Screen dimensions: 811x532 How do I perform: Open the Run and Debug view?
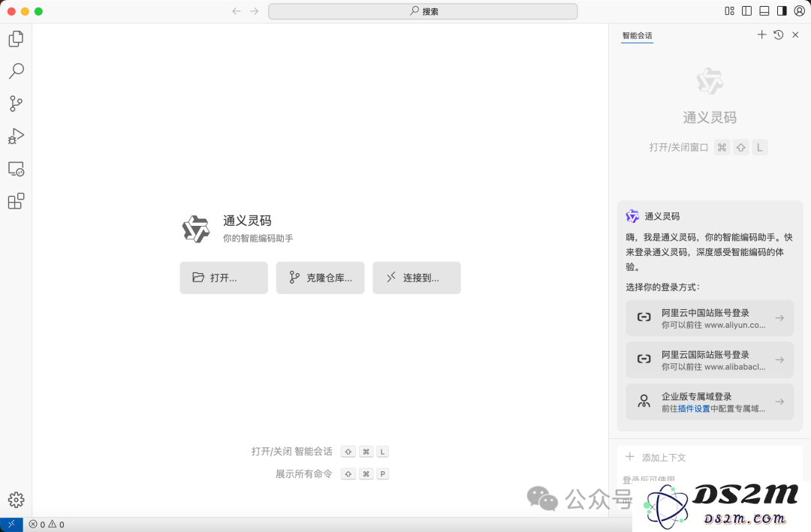tap(16, 136)
